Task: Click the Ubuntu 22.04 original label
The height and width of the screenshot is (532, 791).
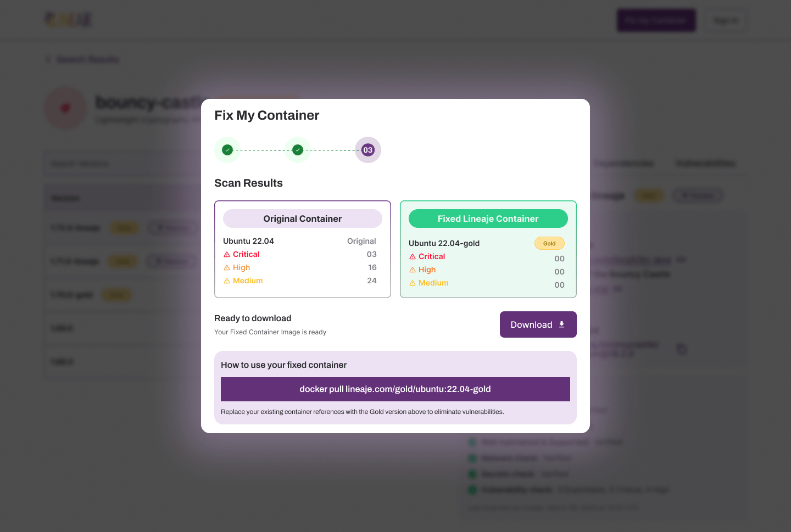Action: (248, 241)
